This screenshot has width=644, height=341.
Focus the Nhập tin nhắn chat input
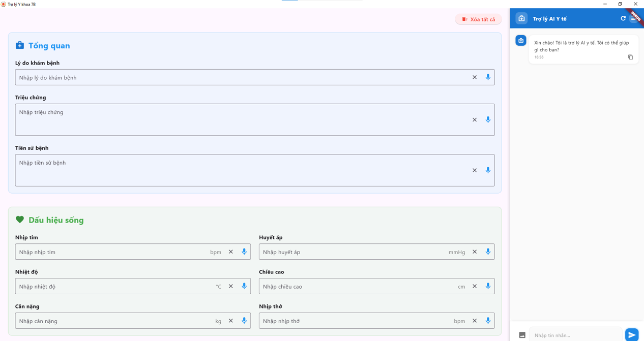tap(575, 335)
